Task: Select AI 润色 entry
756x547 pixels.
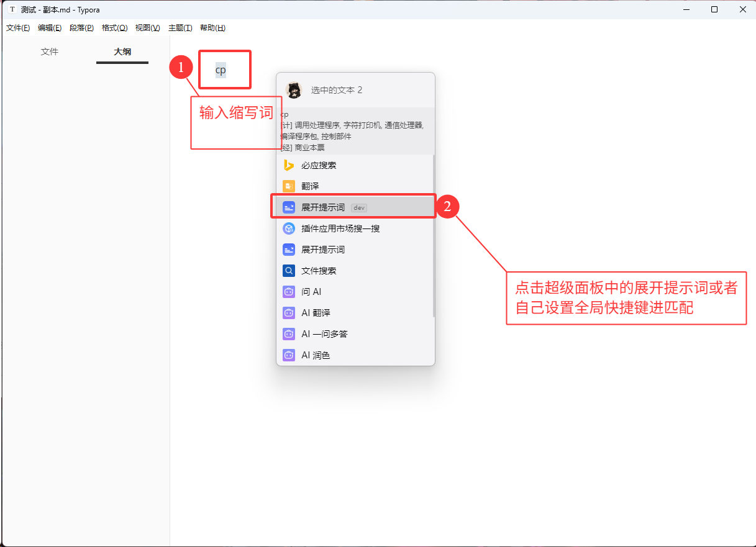Action: point(354,355)
